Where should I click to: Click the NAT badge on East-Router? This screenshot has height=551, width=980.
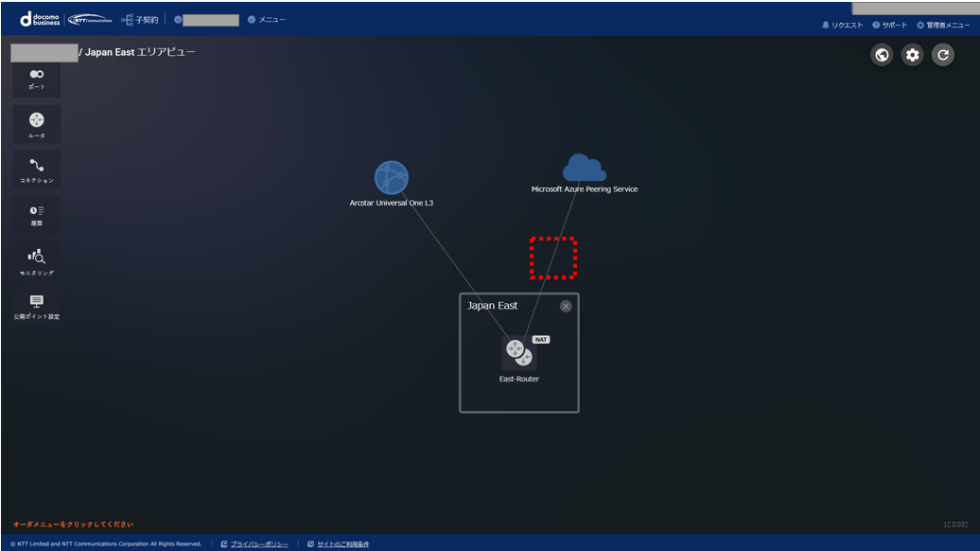(x=541, y=340)
